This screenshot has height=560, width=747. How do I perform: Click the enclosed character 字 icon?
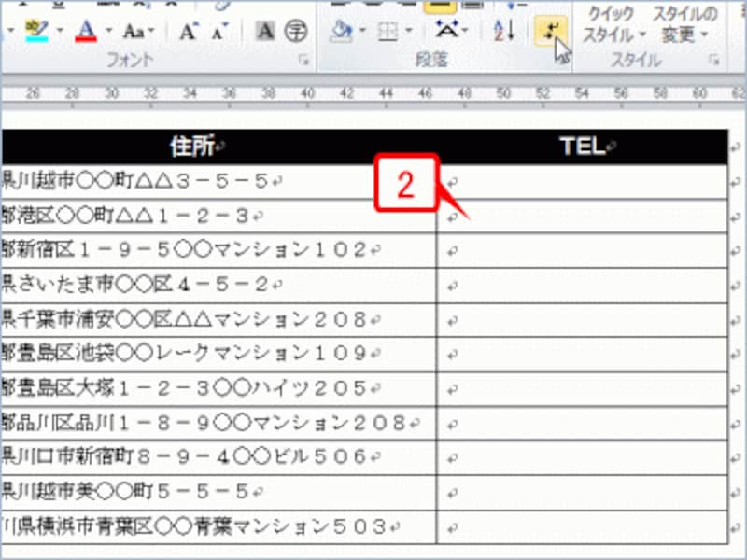pos(295,32)
